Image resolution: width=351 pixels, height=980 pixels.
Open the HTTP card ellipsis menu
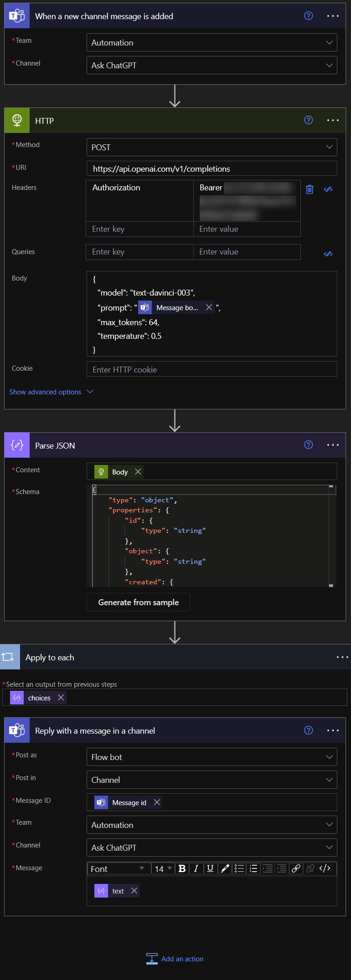333,120
